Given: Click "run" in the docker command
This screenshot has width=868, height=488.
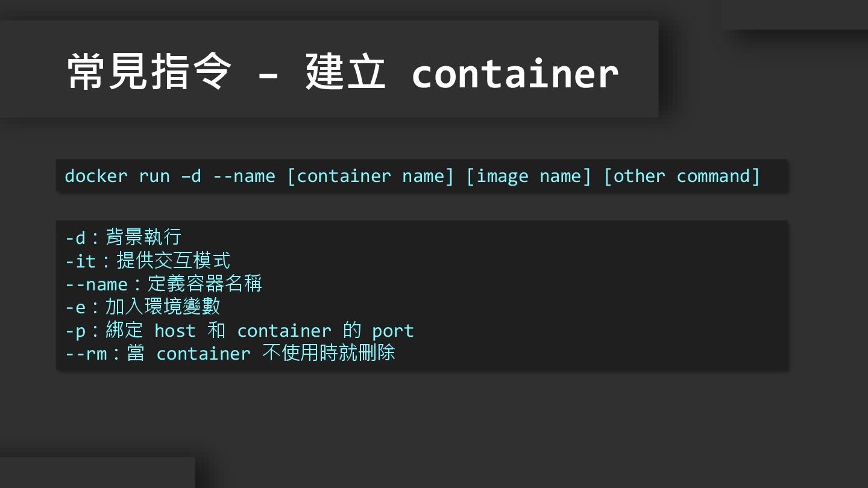Looking at the screenshot, I should pos(154,176).
